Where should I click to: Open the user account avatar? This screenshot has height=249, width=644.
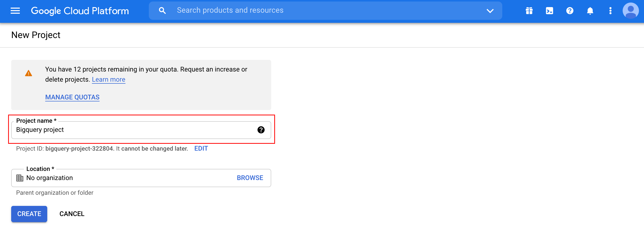coord(631,11)
